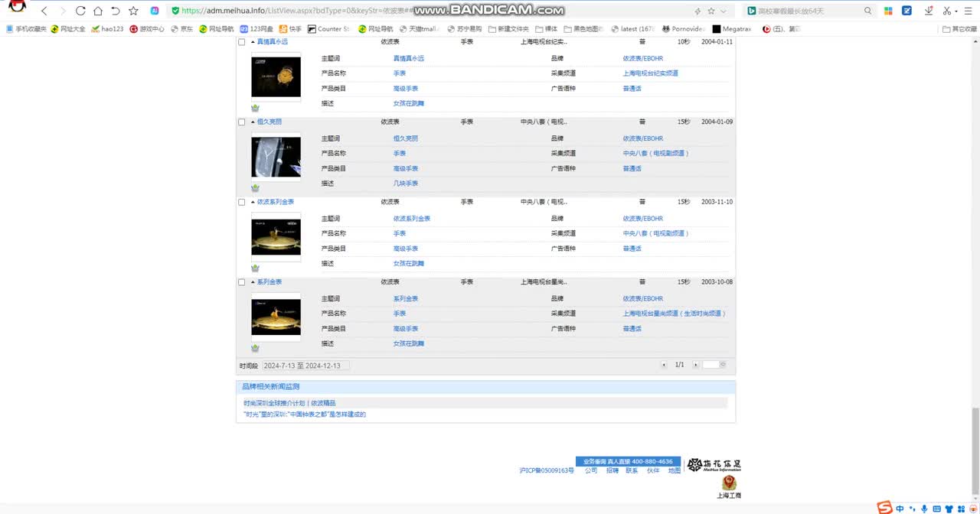Click the star icon next to the undo arrow
Viewport: 980px width, 514px height.
(x=133, y=11)
